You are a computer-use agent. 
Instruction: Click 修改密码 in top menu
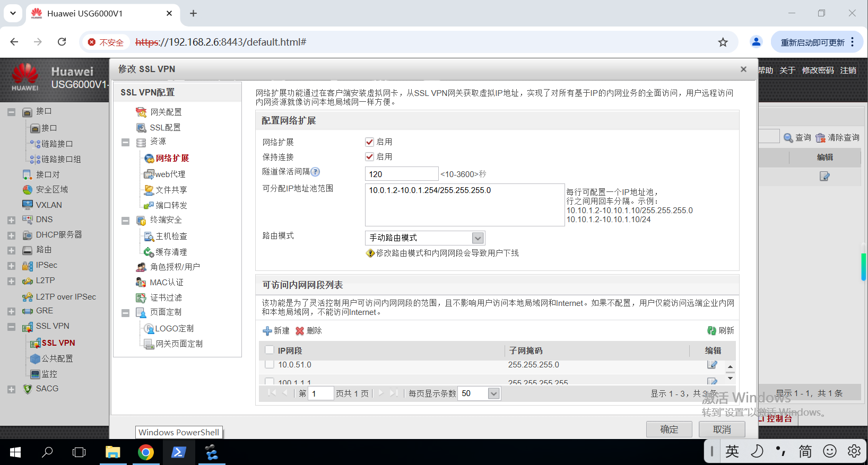818,70
